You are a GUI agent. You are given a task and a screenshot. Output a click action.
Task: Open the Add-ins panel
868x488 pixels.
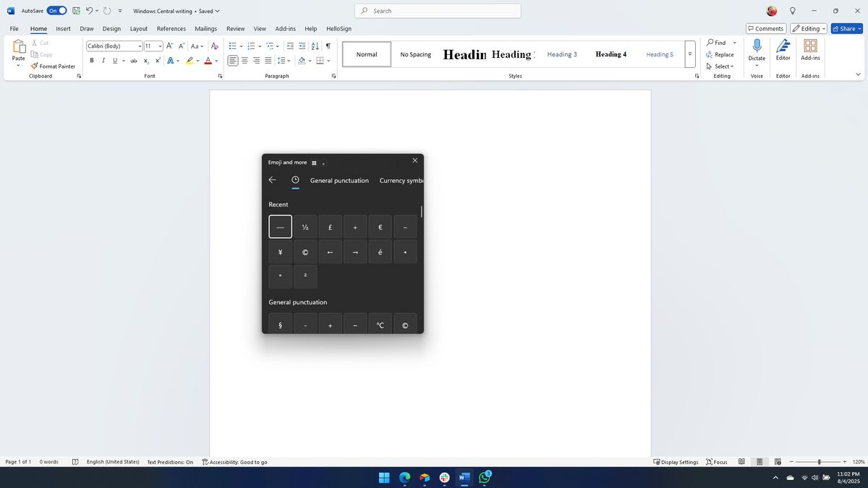(x=809, y=49)
